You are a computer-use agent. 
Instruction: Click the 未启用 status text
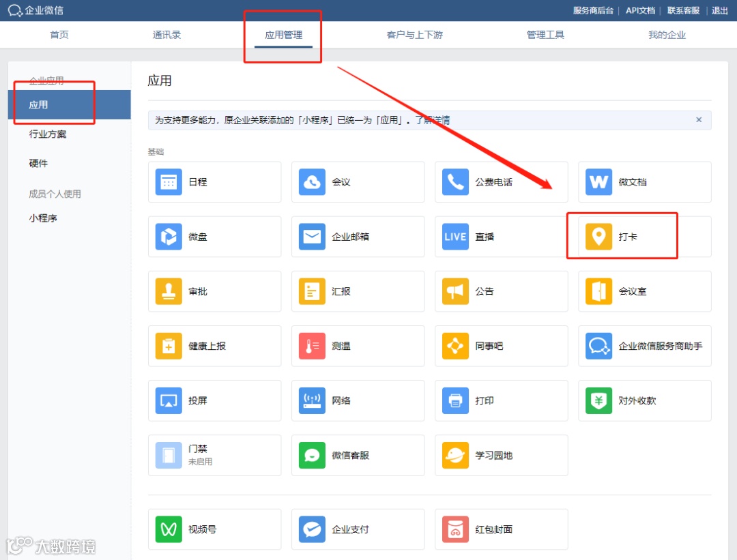pyautogui.click(x=200, y=462)
